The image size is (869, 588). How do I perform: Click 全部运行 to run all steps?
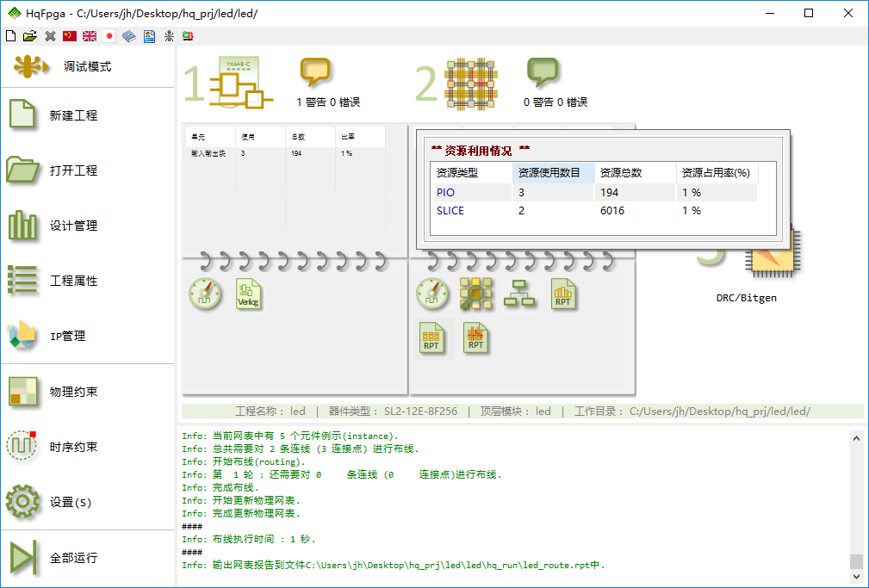73,558
